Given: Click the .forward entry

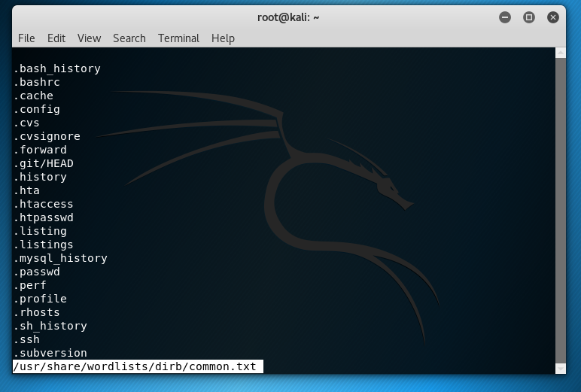Looking at the screenshot, I should point(40,150).
